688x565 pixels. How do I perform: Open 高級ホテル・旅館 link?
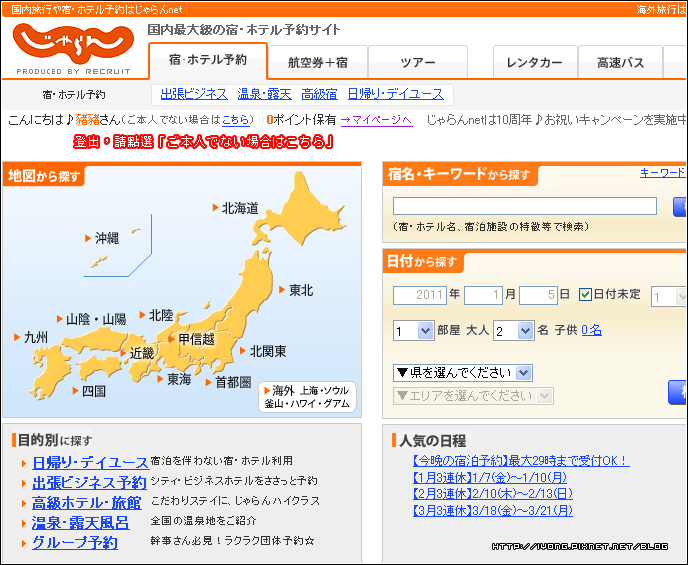click(x=87, y=503)
